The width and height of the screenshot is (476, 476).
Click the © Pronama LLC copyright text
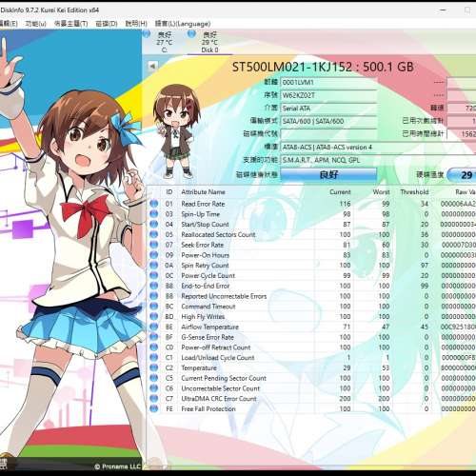point(118,466)
